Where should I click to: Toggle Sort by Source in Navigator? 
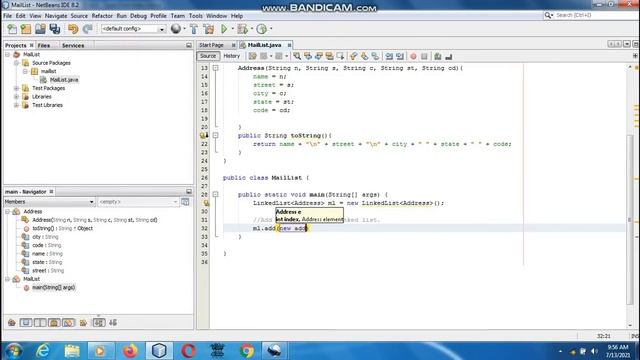click(x=113, y=322)
